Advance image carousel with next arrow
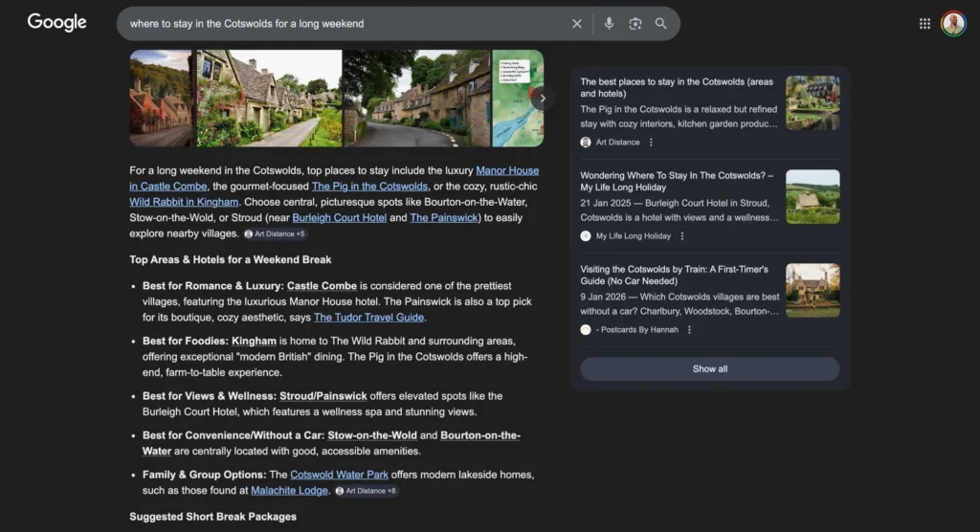Image resolution: width=980 pixels, height=532 pixels. [x=542, y=99]
